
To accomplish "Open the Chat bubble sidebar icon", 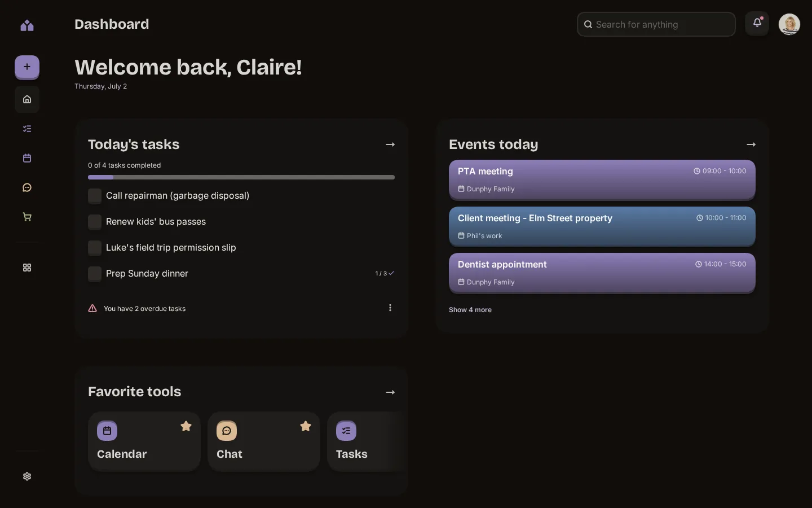I will (27, 187).
